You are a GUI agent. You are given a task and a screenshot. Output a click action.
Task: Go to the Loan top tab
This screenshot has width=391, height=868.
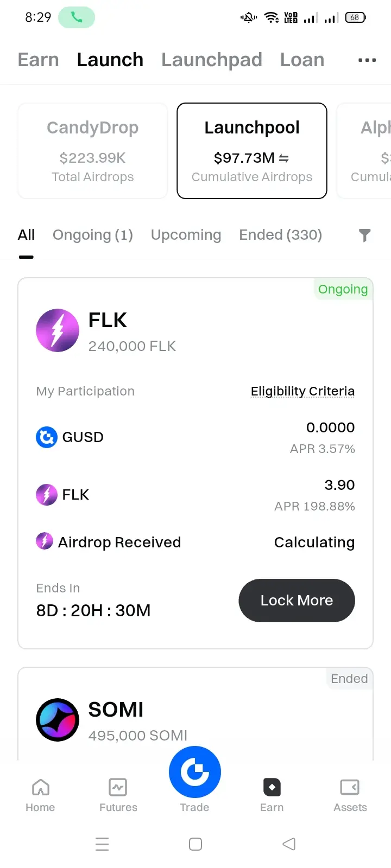click(x=302, y=60)
